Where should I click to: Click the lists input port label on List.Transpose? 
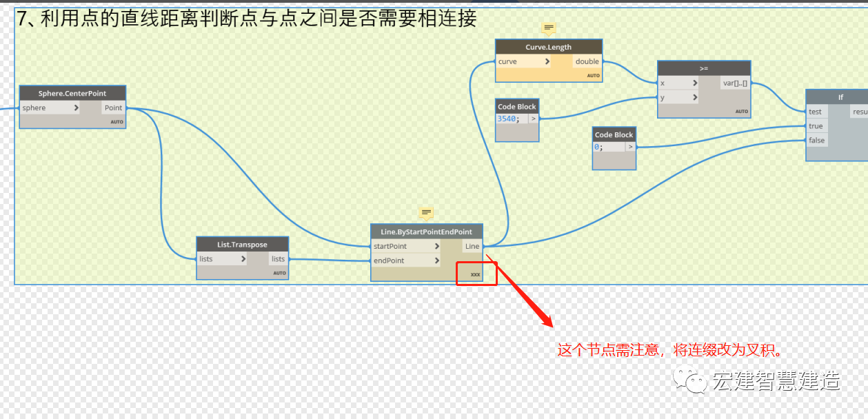[206, 259]
